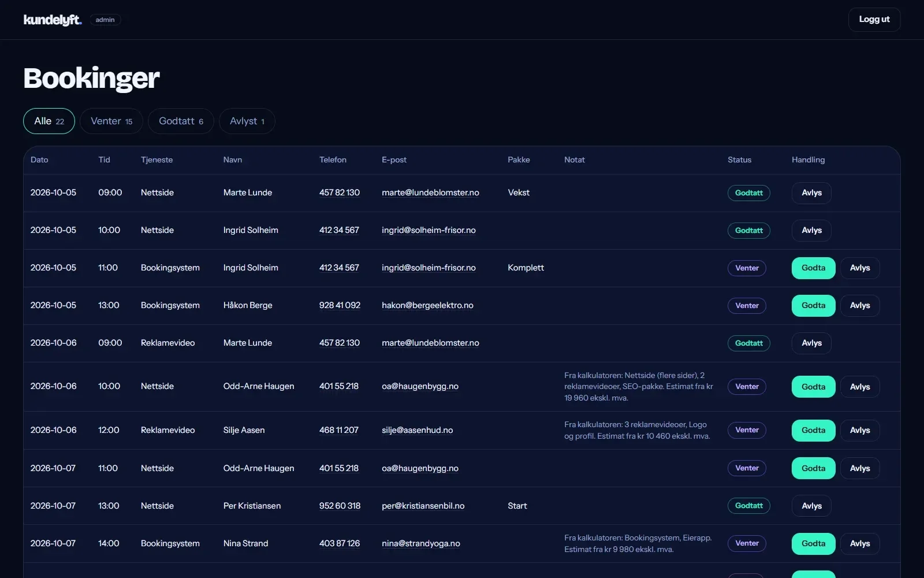Log out with Logg ut button

tap(874, 19)
